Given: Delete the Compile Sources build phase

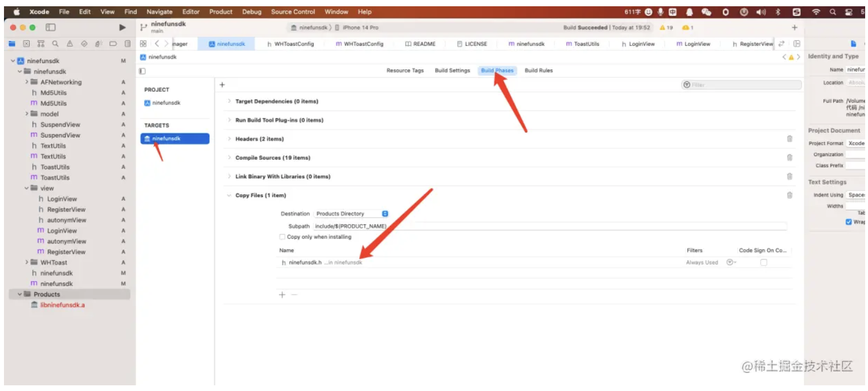Looking at the screenshot, I should 789,157.
